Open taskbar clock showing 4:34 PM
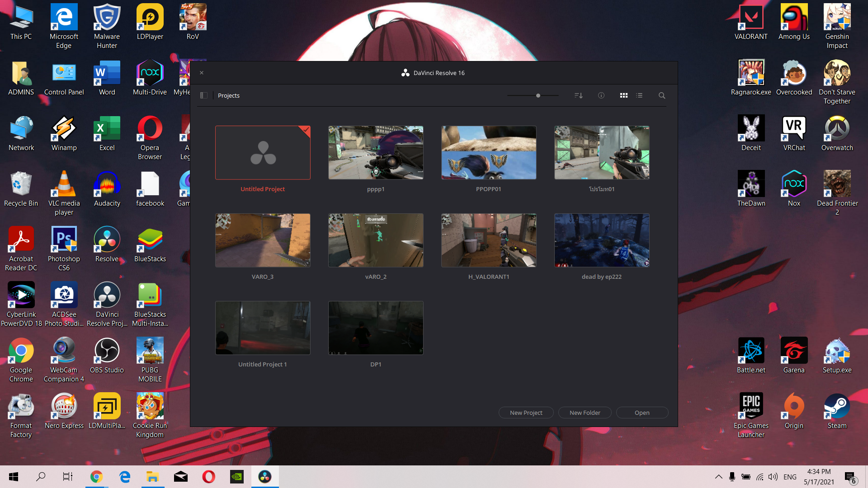The height and width of the screenshot is (488, 868). [x=819, y=477]
